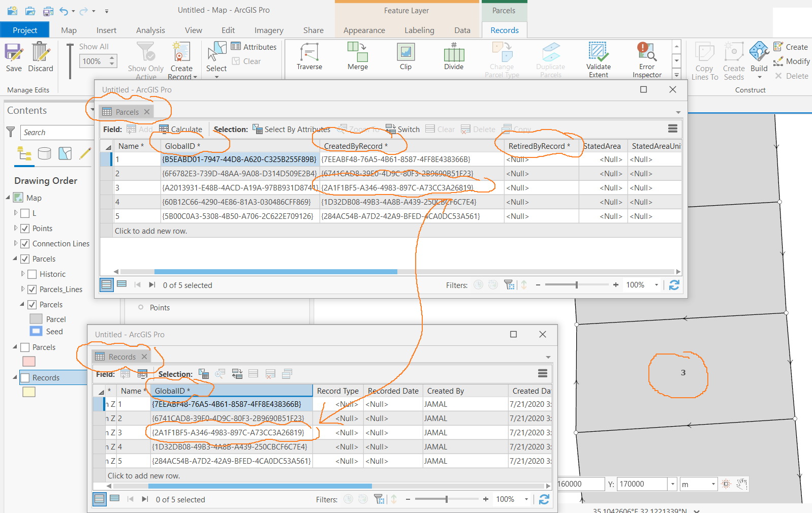Click the Calculate field button
812x513 pixels.
coord(181,130)
